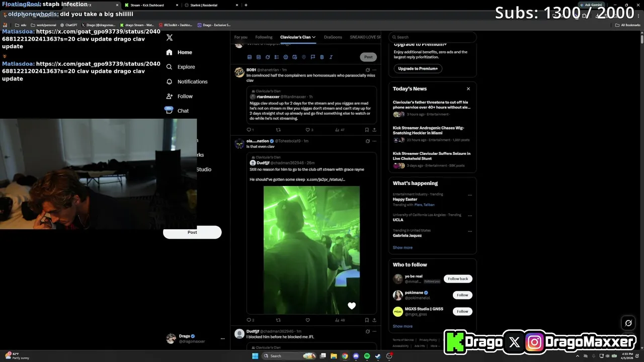Follow pokimane
This screenshot has width=644, height=362.
pos(462,295)
